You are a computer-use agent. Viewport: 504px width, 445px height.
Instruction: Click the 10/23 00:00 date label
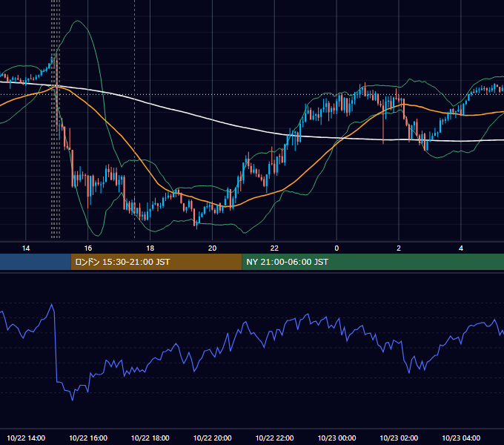pyautogui.click(x=336, y=438)
